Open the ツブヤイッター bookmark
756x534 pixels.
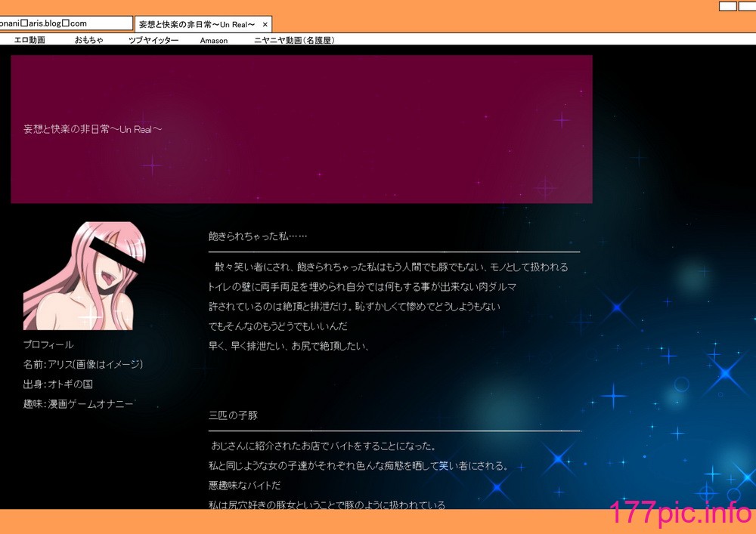click(153, 41)
